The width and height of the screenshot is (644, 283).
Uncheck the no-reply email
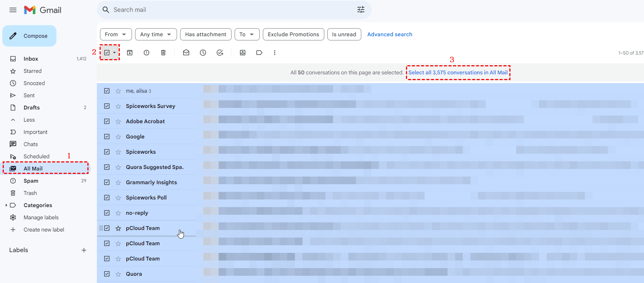107,213
